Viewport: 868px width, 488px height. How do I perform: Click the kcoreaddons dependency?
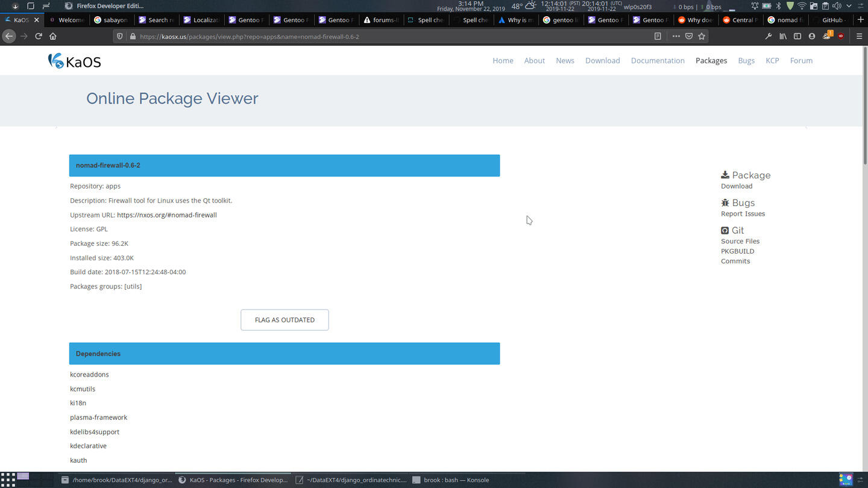tap(89, 375)
